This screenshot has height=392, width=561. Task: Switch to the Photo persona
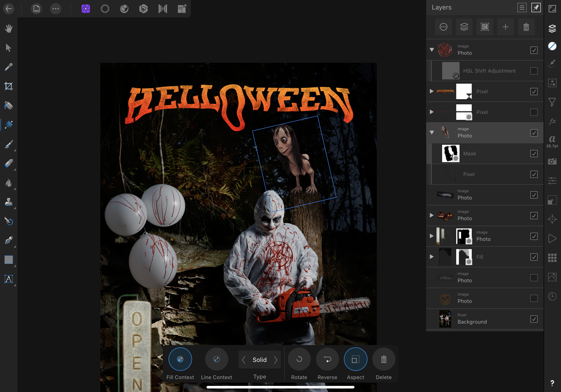coord(86,9)
